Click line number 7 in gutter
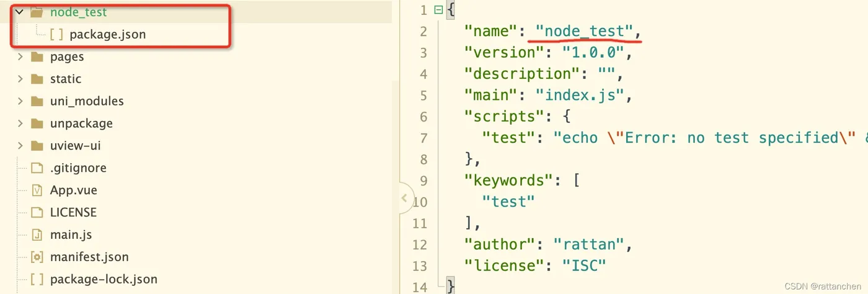 [423, 138]
